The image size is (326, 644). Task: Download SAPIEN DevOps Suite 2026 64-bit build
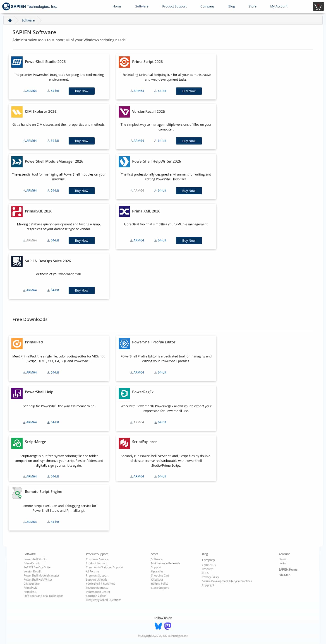coord(53,290)
